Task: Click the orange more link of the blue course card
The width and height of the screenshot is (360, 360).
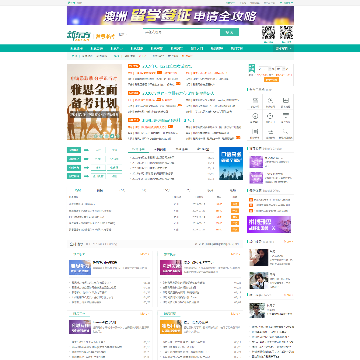Action: pos(145,254)
